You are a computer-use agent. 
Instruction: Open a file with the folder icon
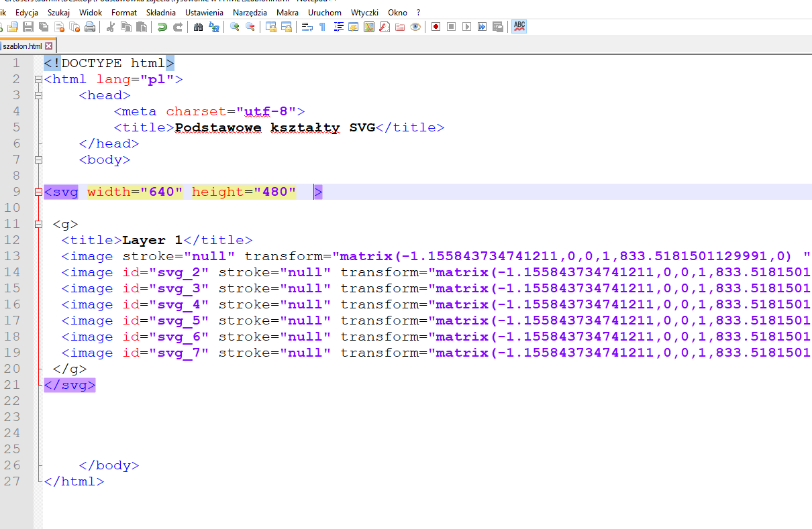coord(12,27)
